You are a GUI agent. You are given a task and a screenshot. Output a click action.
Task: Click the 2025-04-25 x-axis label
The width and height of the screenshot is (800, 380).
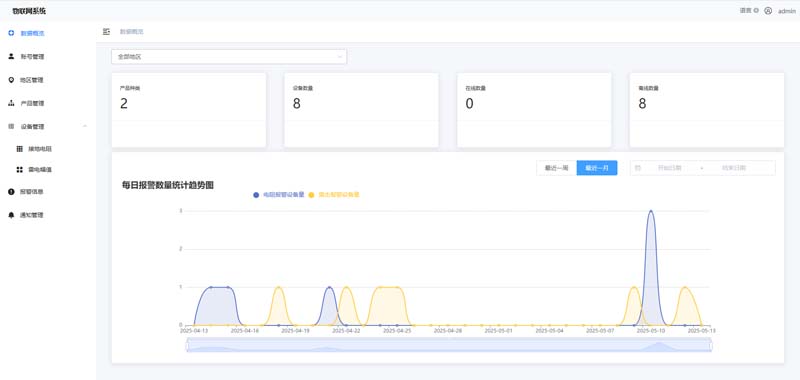[397, 331]
